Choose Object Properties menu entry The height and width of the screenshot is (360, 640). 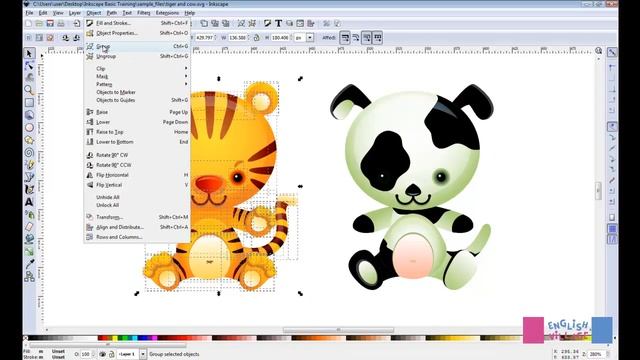coord(137,33)
